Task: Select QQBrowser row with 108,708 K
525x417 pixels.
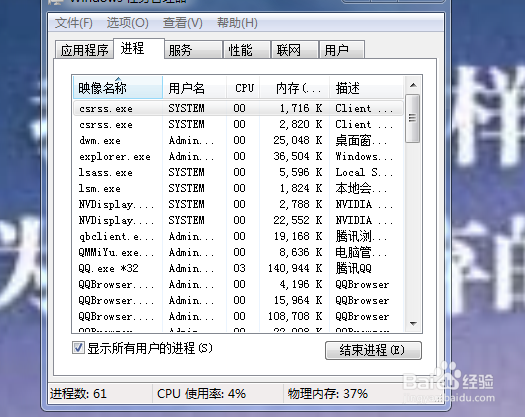Action: coord(238,316)
